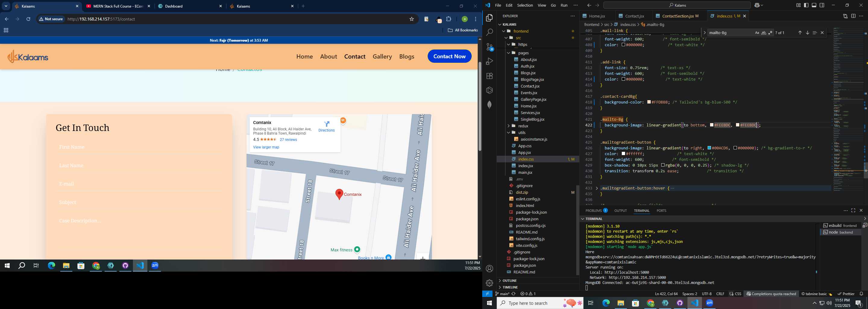
Task: Open the Extensions view in activity bar
Action: tap(489, 76)
